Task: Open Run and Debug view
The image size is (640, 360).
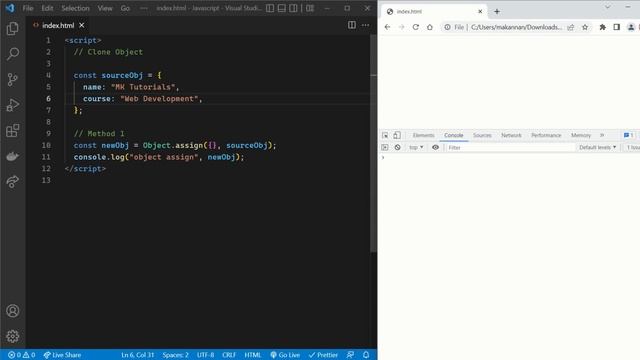Action: pyautogui.click(x=13, y=105)
